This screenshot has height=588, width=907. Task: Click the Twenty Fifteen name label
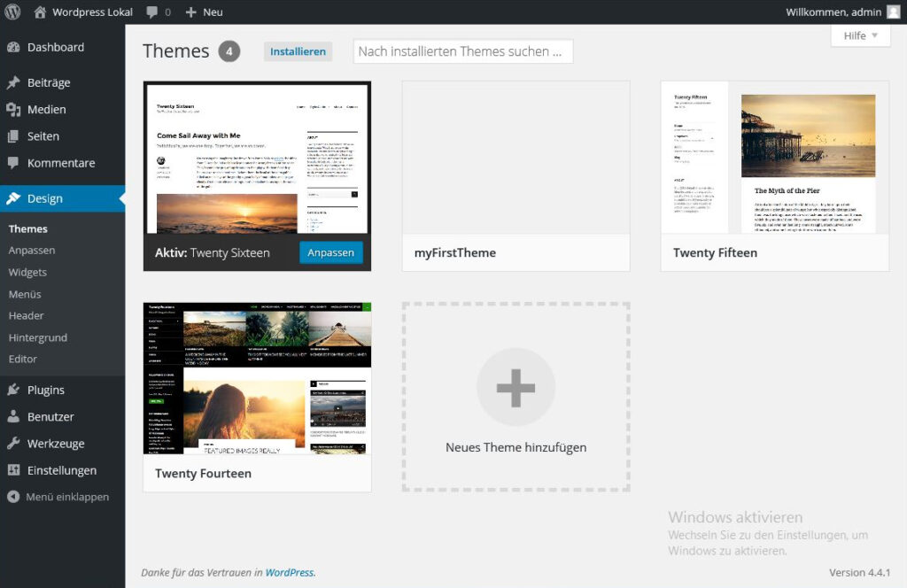coord(715,252)
